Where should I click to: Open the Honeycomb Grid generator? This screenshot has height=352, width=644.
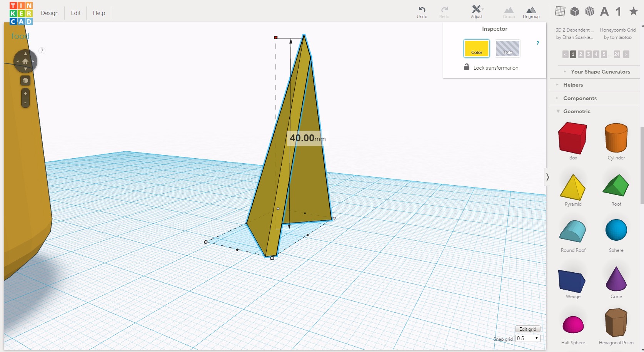[x=617, y=34]
